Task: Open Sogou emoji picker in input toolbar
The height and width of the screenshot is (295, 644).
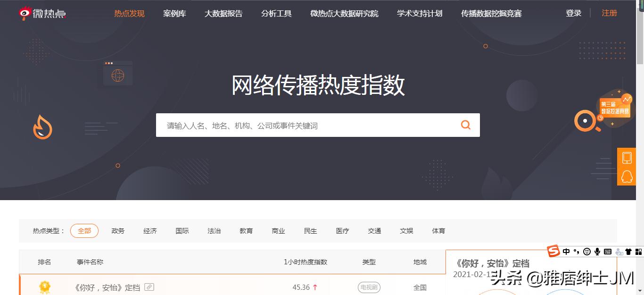Action: (x=587, y=252)
